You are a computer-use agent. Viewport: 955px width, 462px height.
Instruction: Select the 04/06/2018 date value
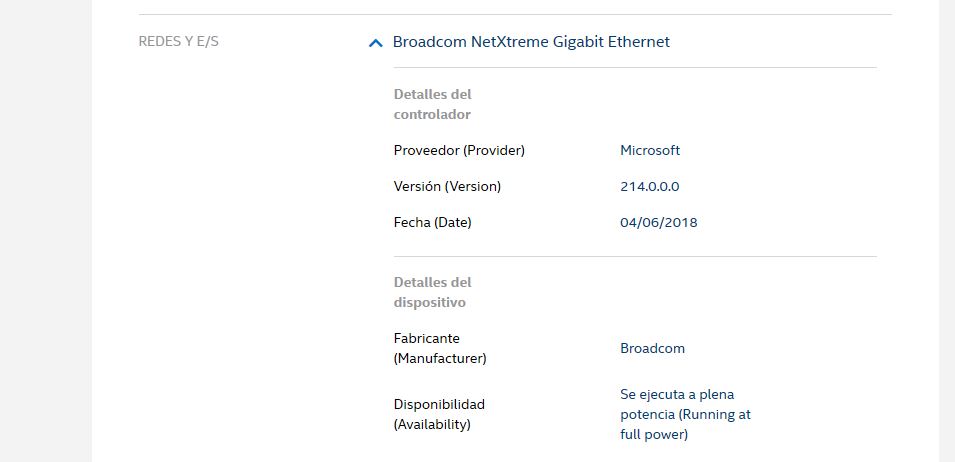click(659, 222)
